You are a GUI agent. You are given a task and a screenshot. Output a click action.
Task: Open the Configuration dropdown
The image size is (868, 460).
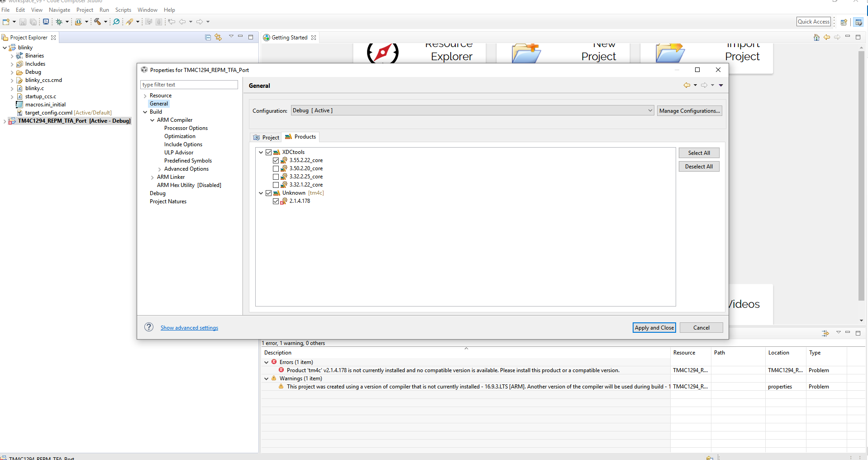pos(472,110)
